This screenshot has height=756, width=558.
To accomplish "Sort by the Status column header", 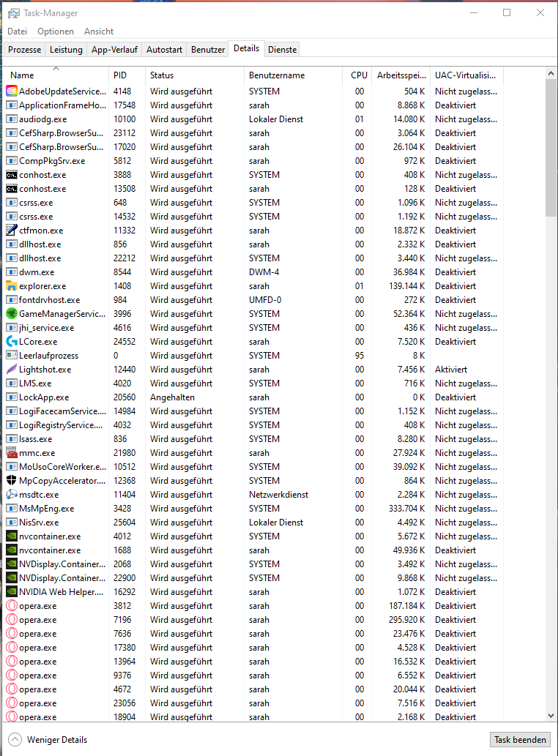I will 194,75.
